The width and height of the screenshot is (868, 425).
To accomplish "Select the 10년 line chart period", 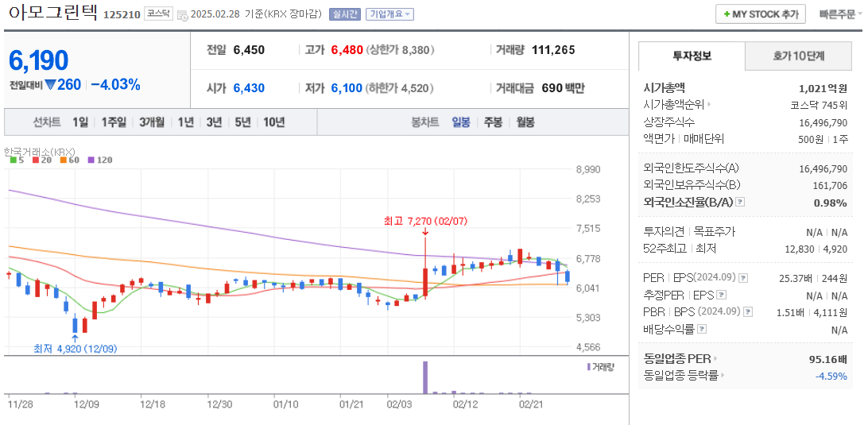I will pyautogui.click(x=274, y=122).
